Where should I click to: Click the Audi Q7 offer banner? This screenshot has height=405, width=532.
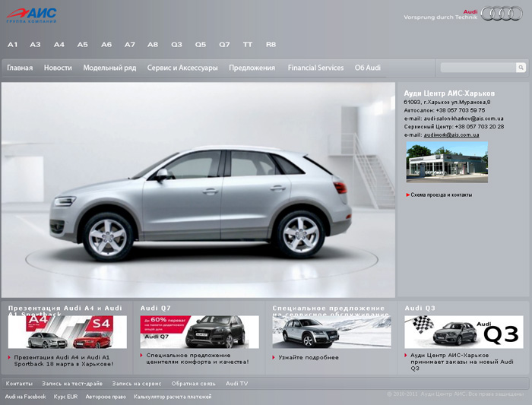point(199,332)
